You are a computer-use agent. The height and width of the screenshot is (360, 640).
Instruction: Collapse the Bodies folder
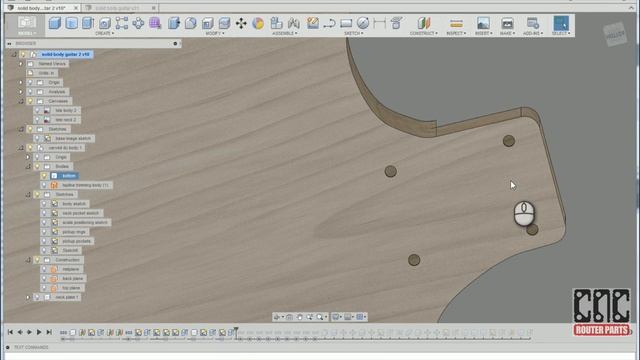coord(28,166)
